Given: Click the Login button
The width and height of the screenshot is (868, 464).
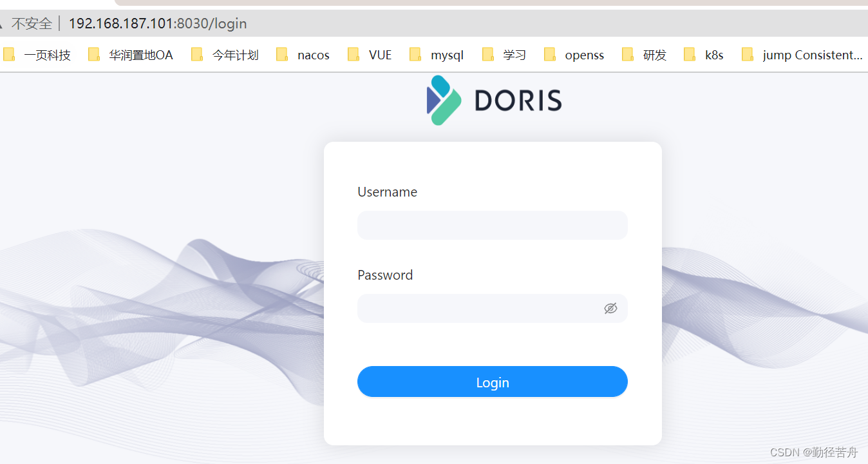Looking at the screenshot, I should (493, 382).
